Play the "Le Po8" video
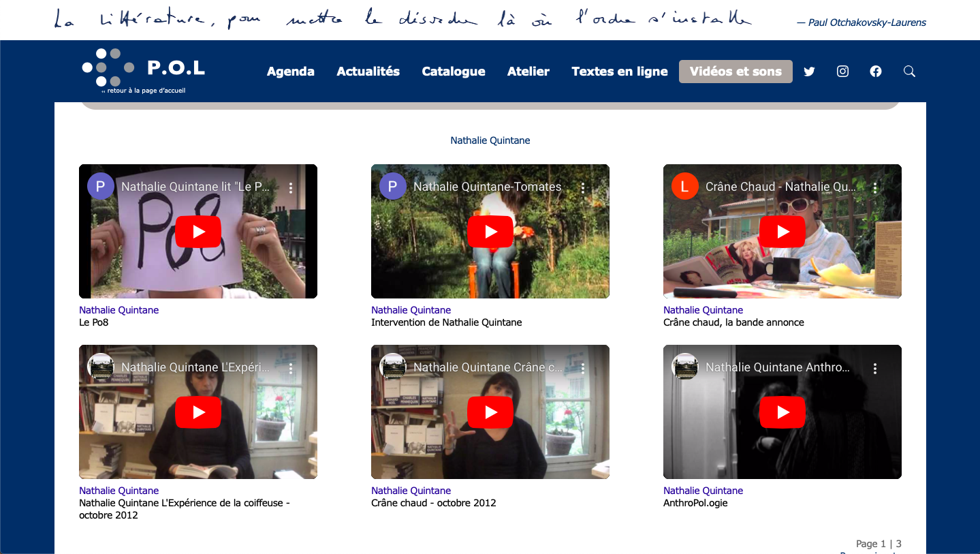This screenshot has height=554, width=980. pyautogui.click(x=198, y=232)
